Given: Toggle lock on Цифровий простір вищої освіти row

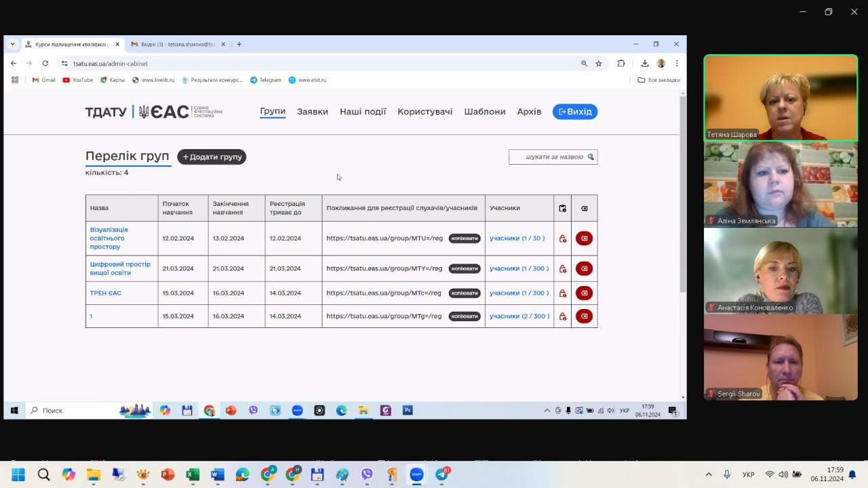Looking at the screenshot, I should [x=563, y=269].
